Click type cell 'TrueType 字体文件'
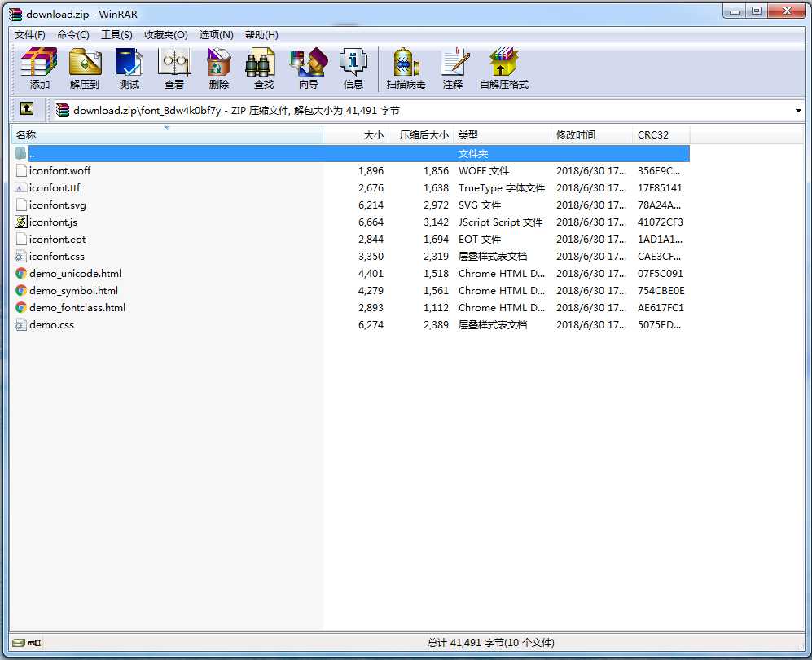This screenshot has height=660, width=812. click(501, 187)
